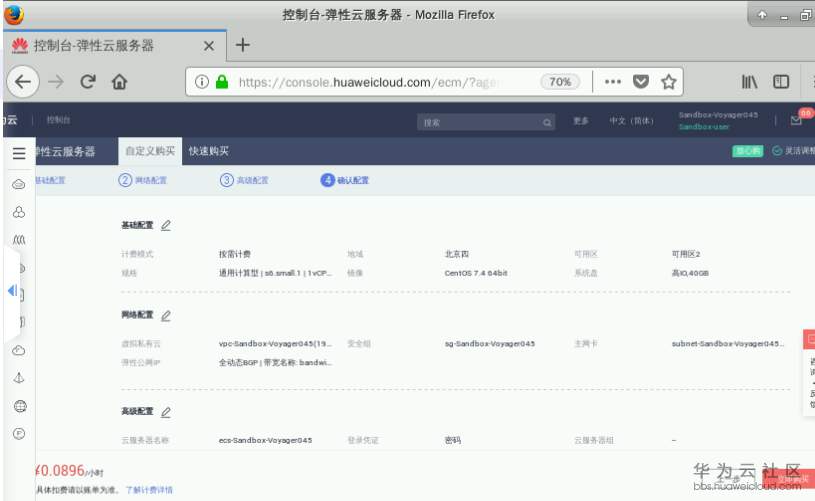Screen dimensions: 815x501
Task: Open the mail notifications icon
Action: coord(796,121)
